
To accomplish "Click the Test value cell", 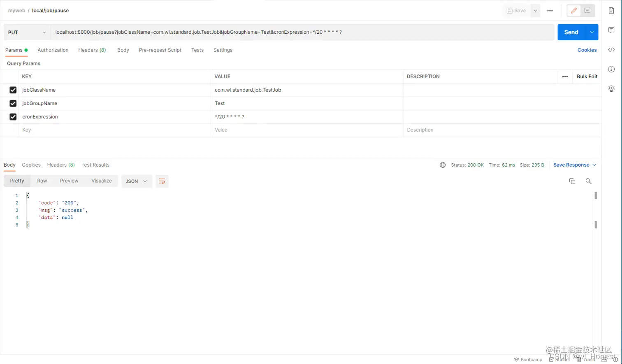I will [307, 103].
